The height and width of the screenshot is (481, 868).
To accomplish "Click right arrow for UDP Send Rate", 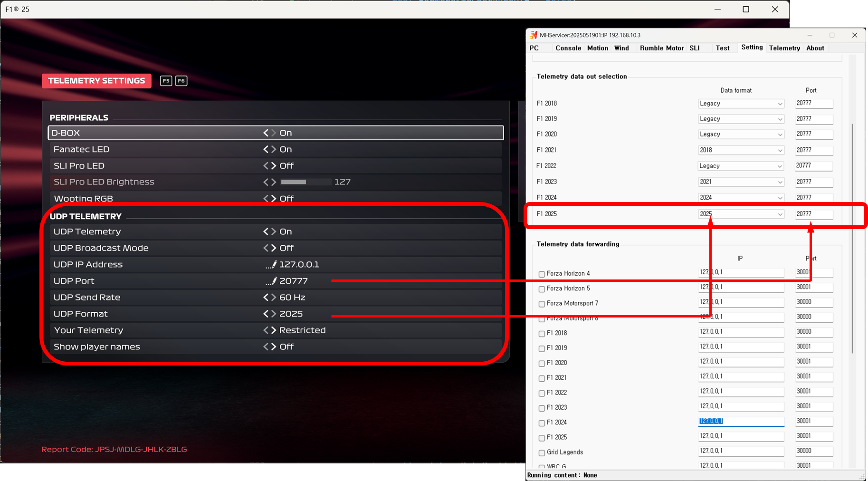I will coord(274,298).
